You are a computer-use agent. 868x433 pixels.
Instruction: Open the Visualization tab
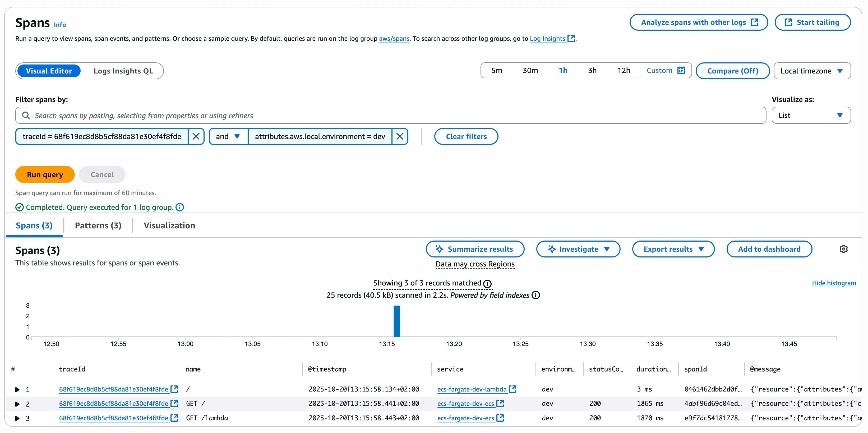point(169,225)
